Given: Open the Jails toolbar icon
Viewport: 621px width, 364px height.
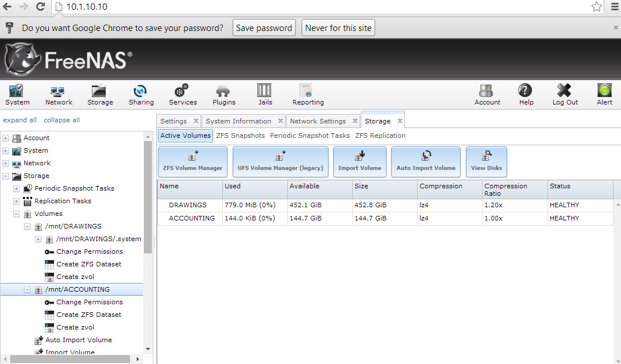Looking at the screenshot, I should click(265, 95).
